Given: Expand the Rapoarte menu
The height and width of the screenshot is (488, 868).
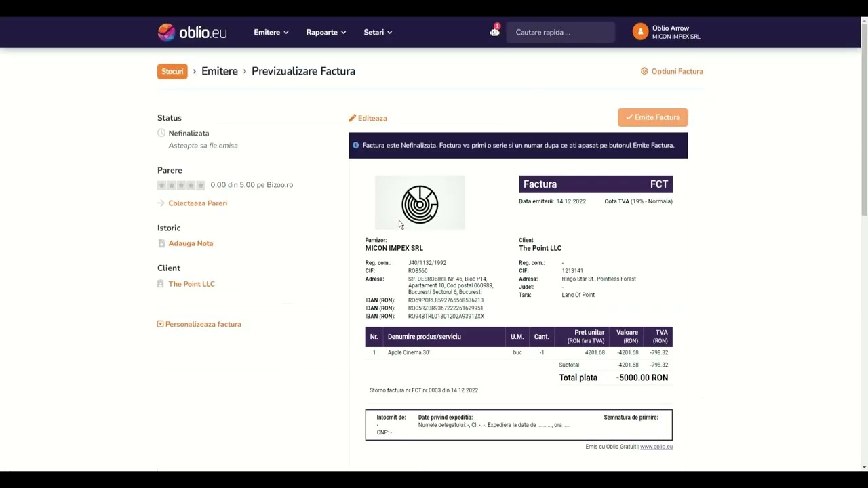Looking at the screenshot, I should [326, 32].
